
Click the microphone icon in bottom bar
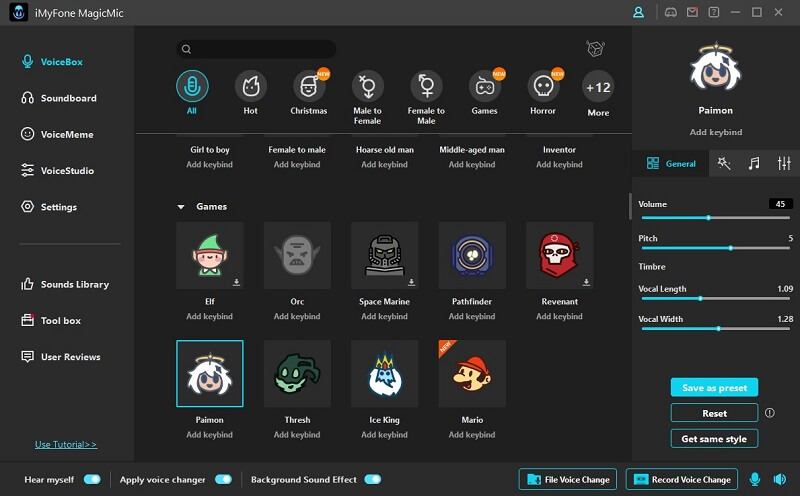tap(755, 479)
